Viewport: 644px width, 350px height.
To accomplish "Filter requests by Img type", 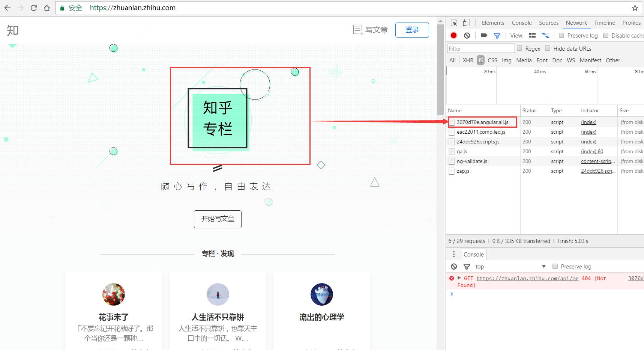I will click(x=507, y=60).
